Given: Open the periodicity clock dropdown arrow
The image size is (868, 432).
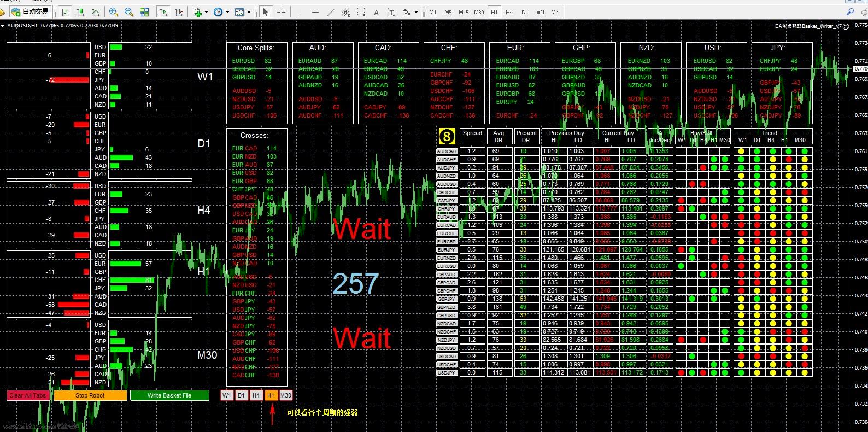Looking at the screenshot, I should click(x=227, y=12).
